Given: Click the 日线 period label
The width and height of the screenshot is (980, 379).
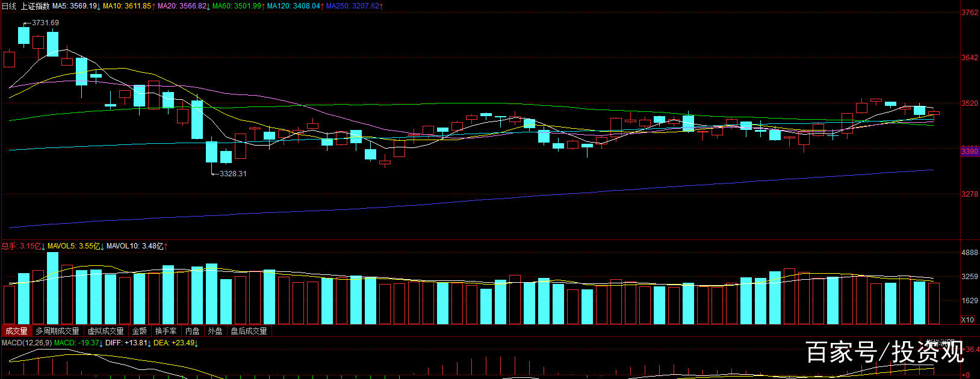Looking at the screenshot, I should pyautogui.click(x=9, y=6).
